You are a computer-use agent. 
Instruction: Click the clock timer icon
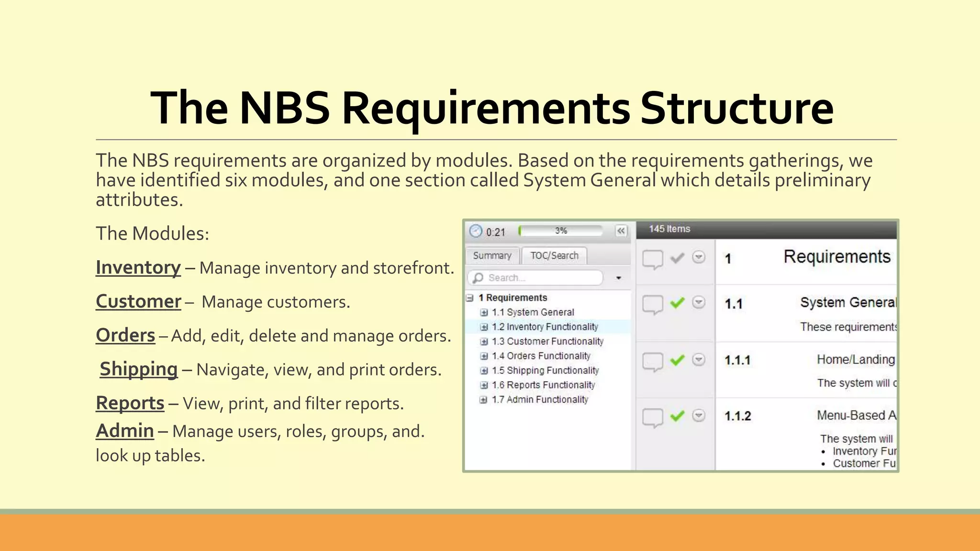[x=476, y=231]
